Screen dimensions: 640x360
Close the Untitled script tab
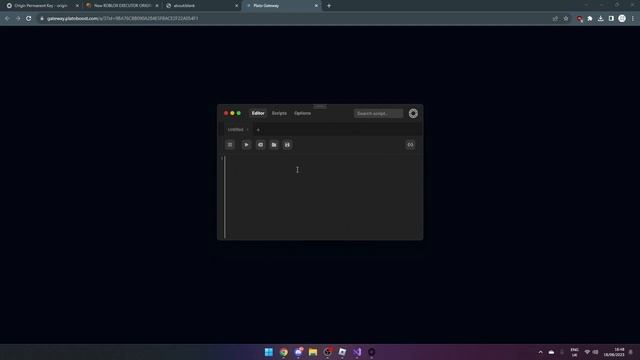pyautogui.click(x=247, y=130)
